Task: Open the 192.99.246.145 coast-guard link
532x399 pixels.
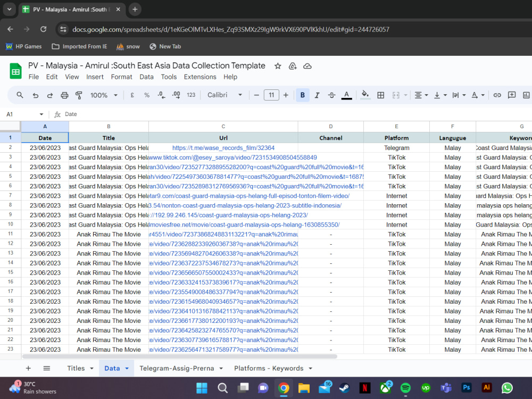Action: 229,215
